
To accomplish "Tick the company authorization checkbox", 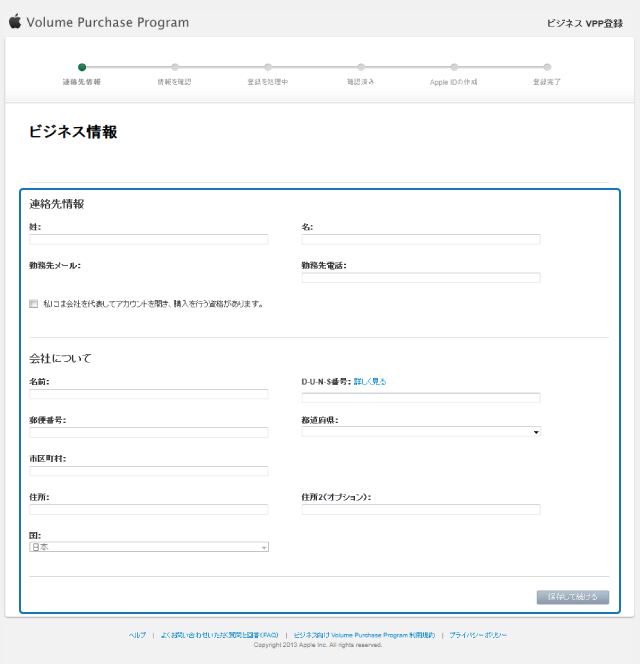I will [x=34, y=303].
